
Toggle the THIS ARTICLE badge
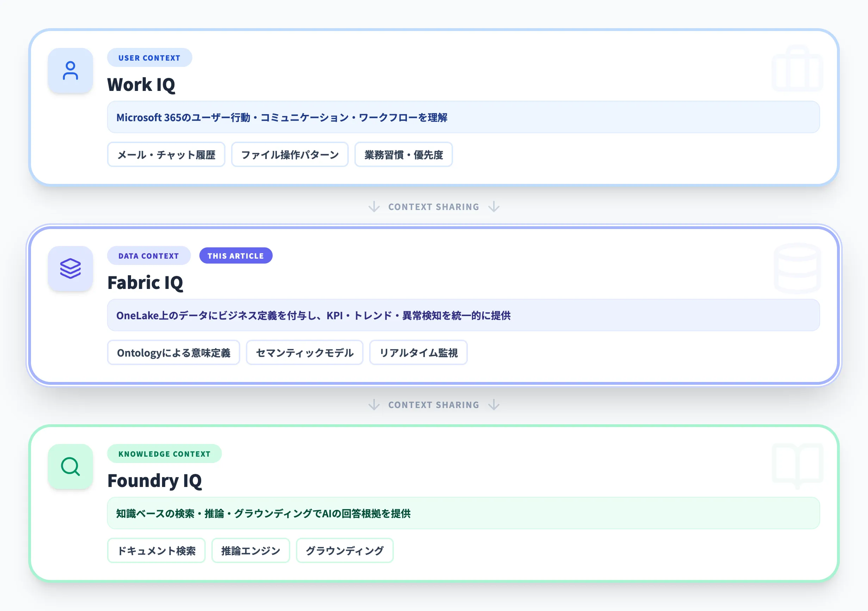point(236,255)
